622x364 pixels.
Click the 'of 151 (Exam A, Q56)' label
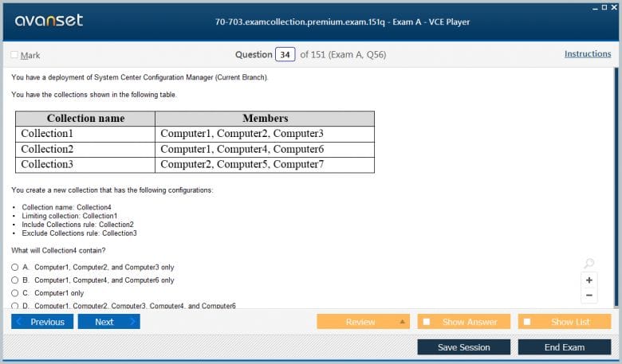(x=343, y=55)
